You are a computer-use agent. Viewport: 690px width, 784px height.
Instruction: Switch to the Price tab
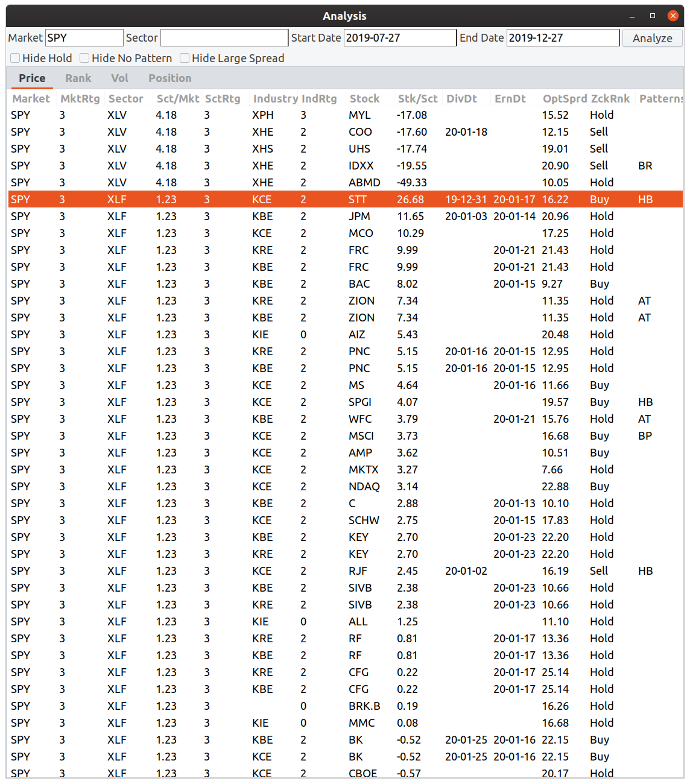[32, 78]
